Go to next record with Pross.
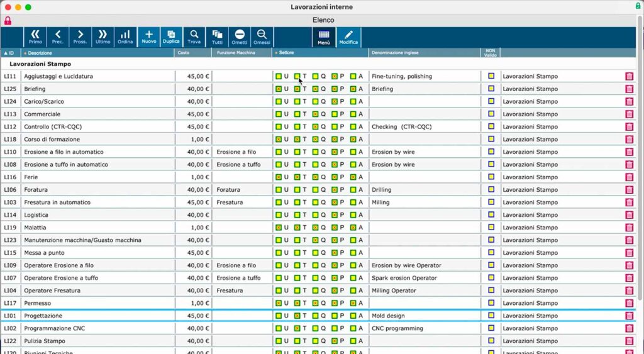Viewport: 644px width, 354px height. (x=80, y=37)
